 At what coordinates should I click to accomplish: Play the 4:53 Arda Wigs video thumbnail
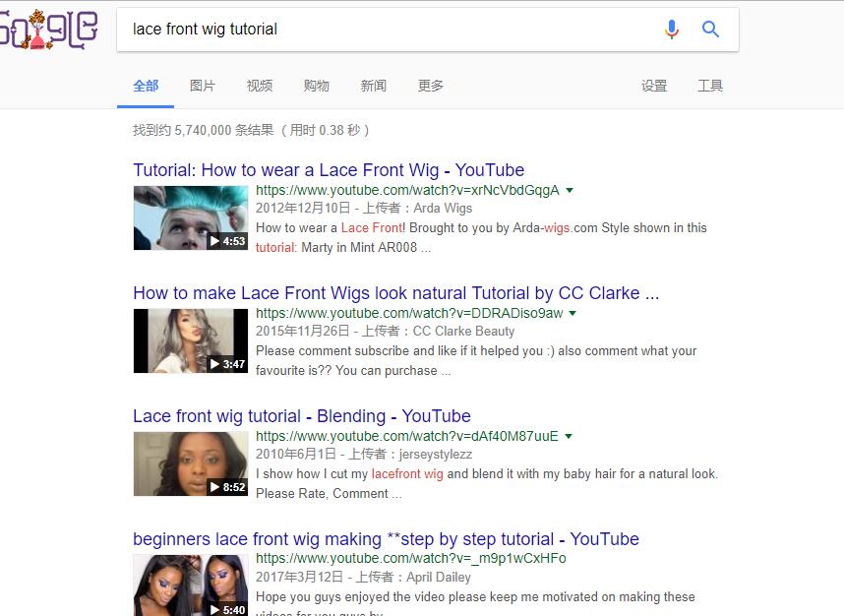coord(191,217)
